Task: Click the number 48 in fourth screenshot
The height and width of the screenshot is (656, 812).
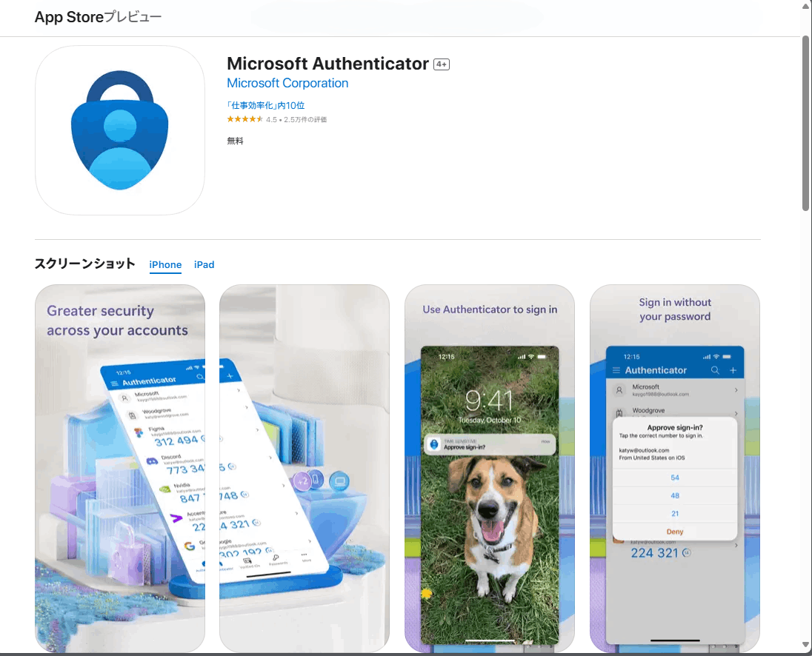Action: (x=675, y=495)
